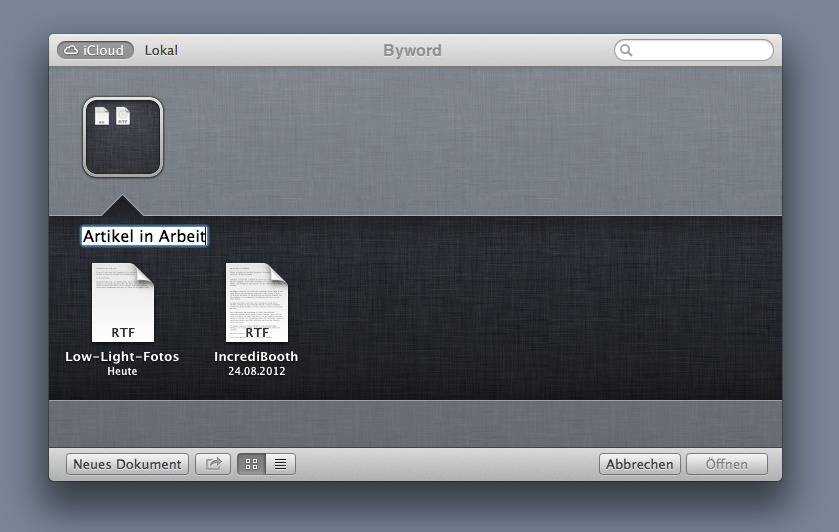Open the share menu icon
Image resolution: width=839 pixels, height=532 pixels.
point(213,464)
